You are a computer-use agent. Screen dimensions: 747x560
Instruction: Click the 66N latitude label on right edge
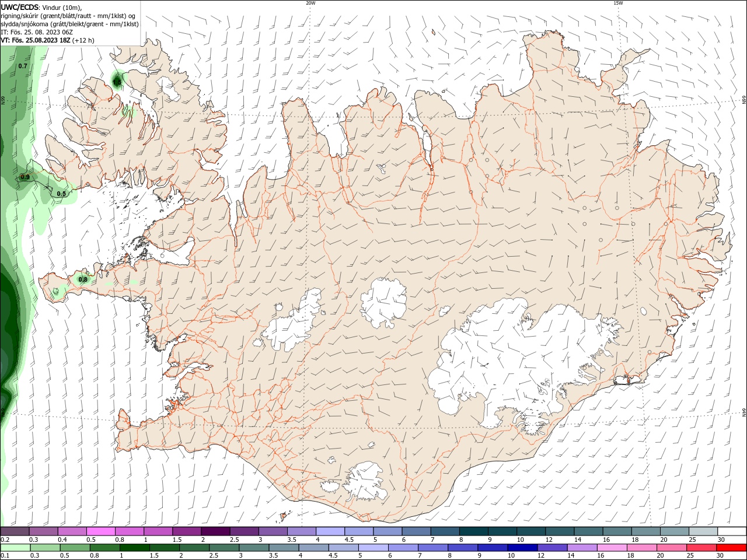coord(744,100)
